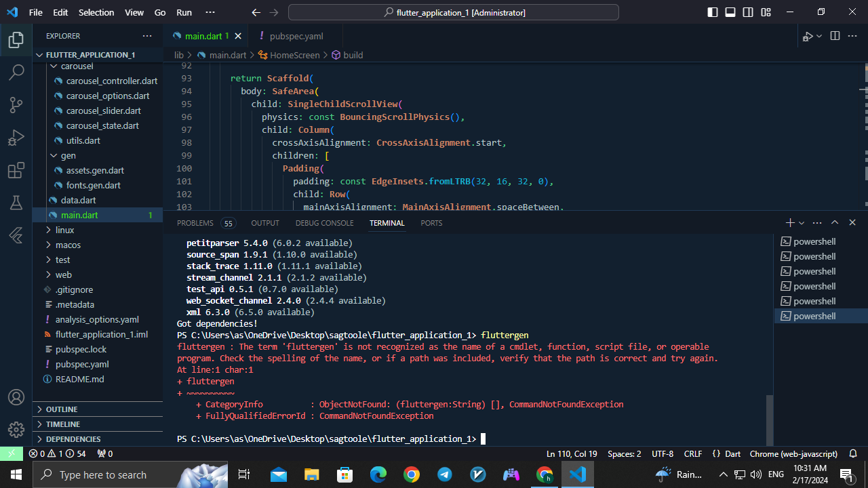The image size is (868, 488).
Task: Open the Run menu
Action: pos(184,12)
